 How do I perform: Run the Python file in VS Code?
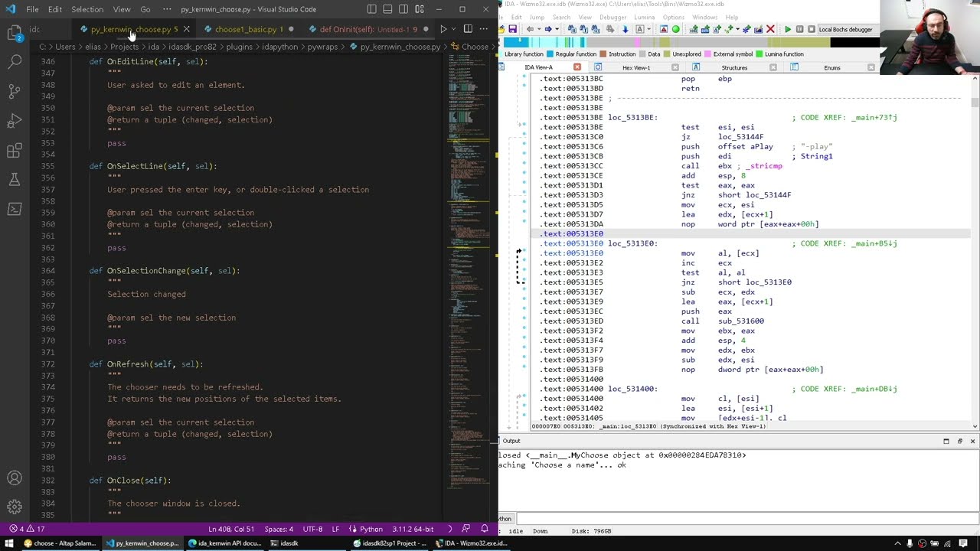click(443, 29)
